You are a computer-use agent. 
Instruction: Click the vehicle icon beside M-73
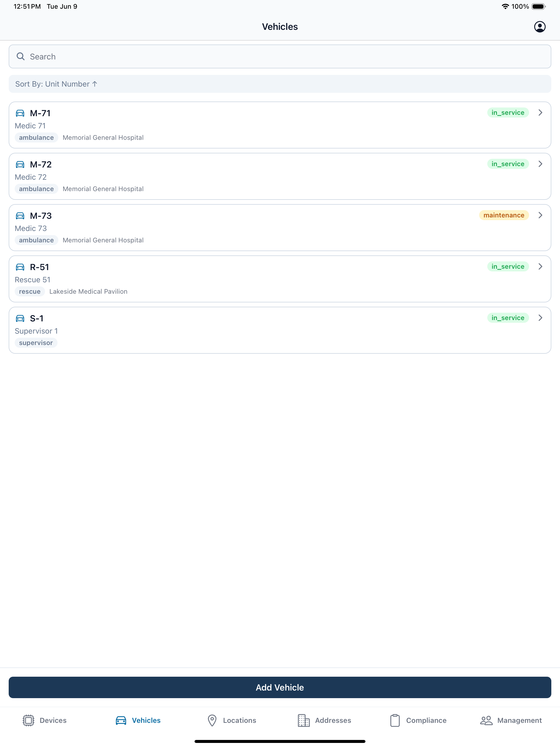[20, 216]
